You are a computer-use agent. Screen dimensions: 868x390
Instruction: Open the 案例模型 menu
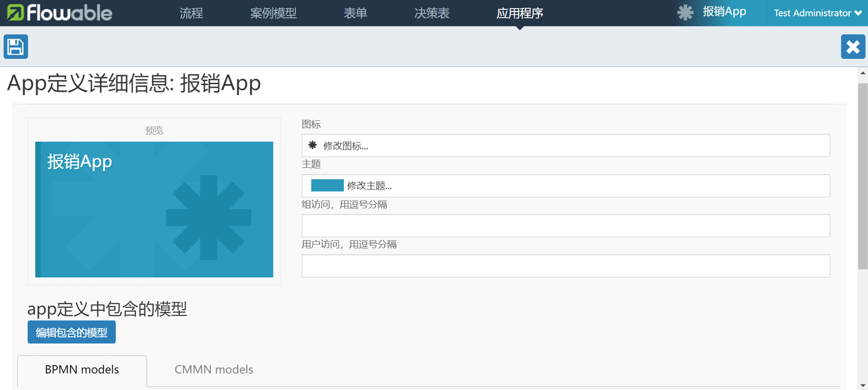pyautogui.click(x=273, y=13)
